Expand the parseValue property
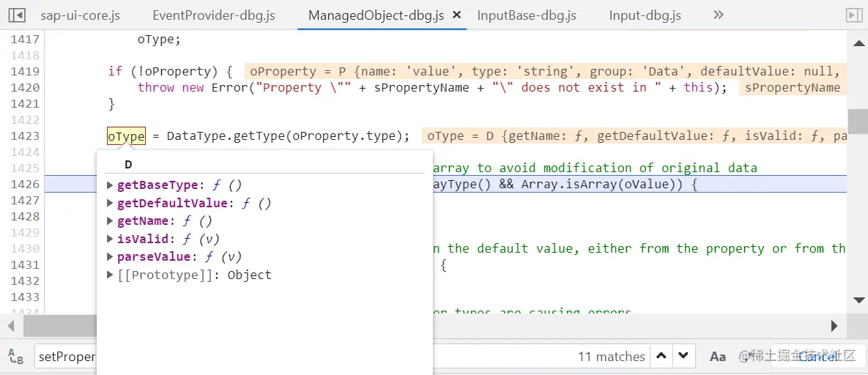 [111, 257]
